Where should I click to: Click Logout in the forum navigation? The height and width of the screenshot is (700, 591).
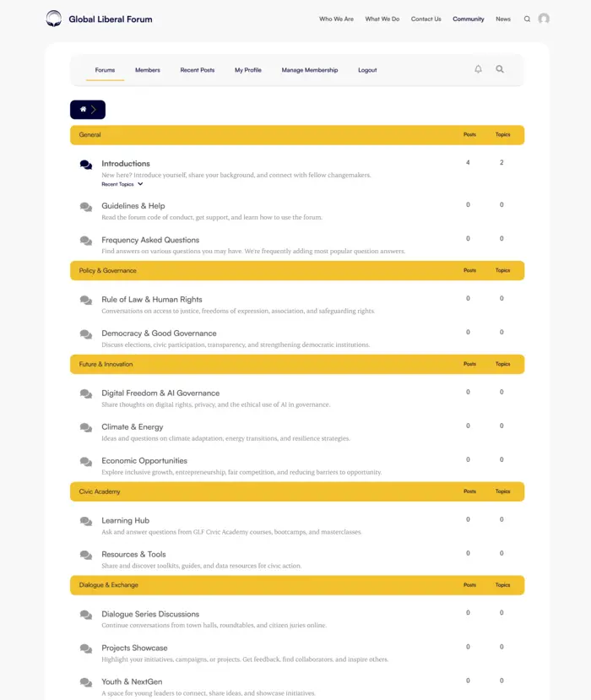[367, 70]
